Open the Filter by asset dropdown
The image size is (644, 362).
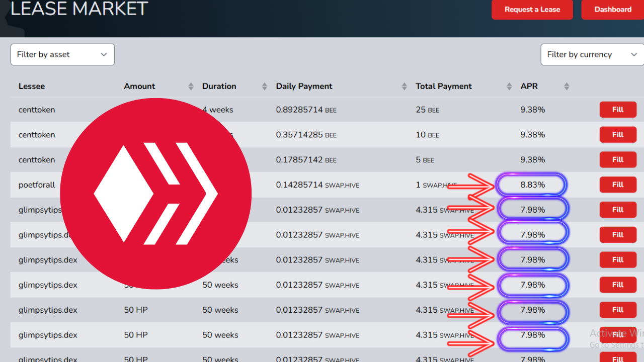[62, 54]
